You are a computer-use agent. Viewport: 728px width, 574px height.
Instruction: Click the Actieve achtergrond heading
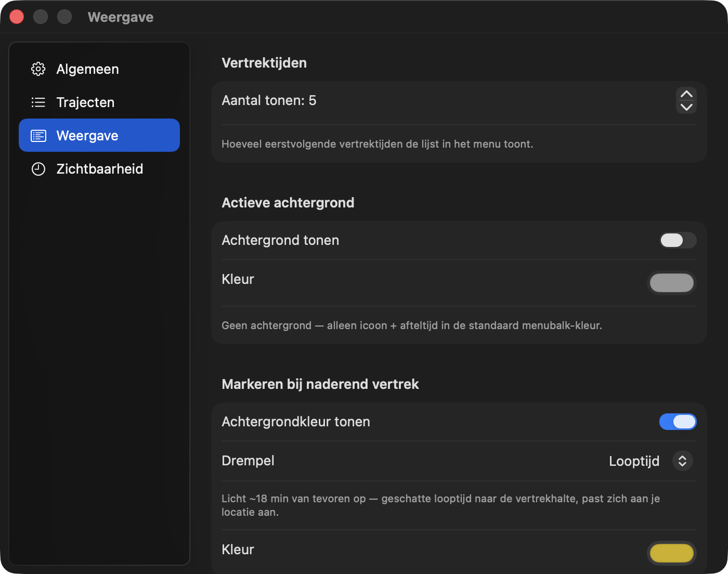click(288, 203)
